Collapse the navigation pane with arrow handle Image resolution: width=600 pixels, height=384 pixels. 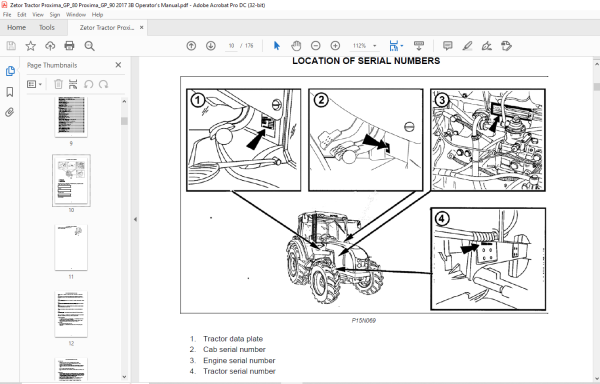coord(135,219)
